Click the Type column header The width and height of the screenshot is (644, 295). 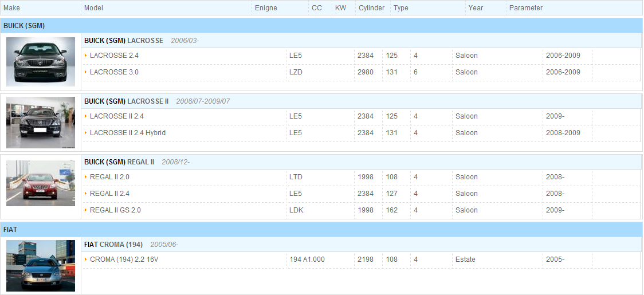[401, 8]
